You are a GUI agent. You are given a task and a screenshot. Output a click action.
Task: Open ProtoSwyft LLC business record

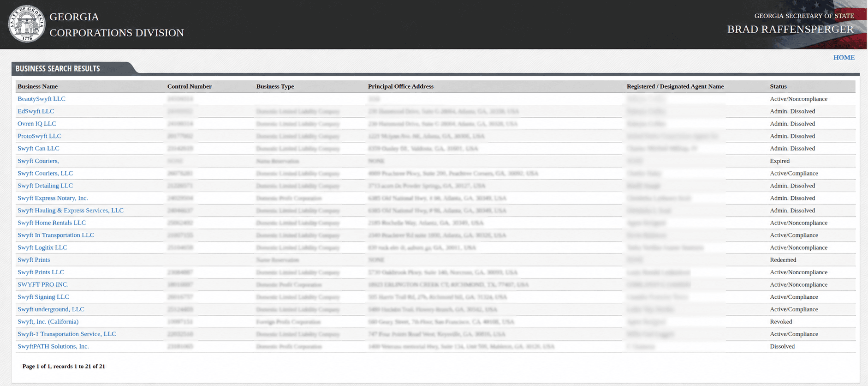[39, 136]
